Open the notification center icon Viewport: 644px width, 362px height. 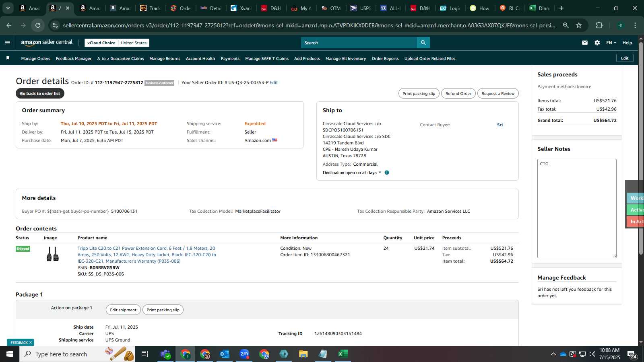pos(632,354)
